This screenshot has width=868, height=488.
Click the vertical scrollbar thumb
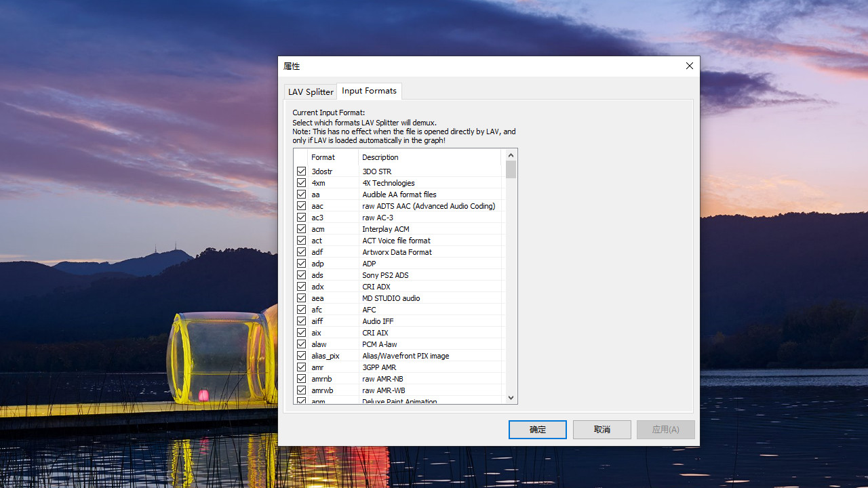(511, 169)
